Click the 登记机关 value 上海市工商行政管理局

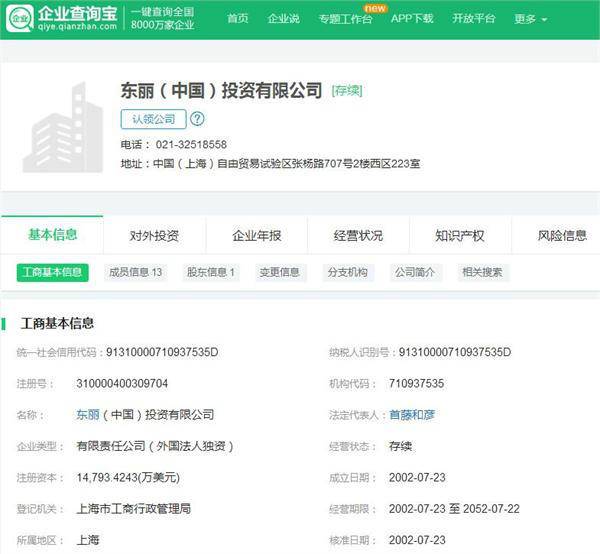pos(134,509)
